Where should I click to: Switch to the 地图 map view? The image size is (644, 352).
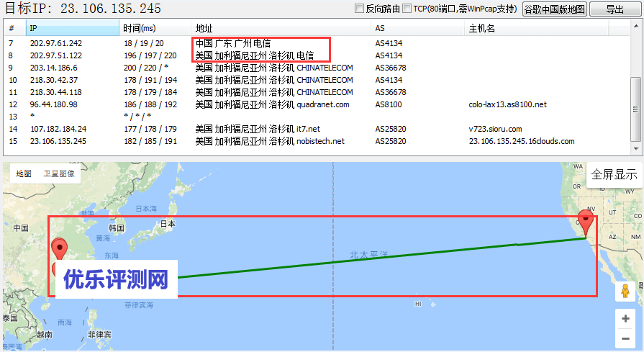click(24, 173)
